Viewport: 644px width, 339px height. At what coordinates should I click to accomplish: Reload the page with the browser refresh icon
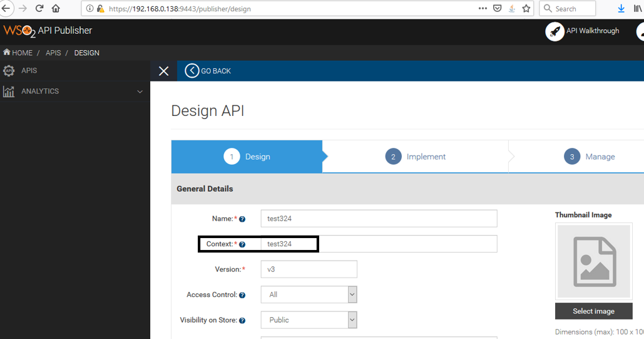tap(39, 9)
